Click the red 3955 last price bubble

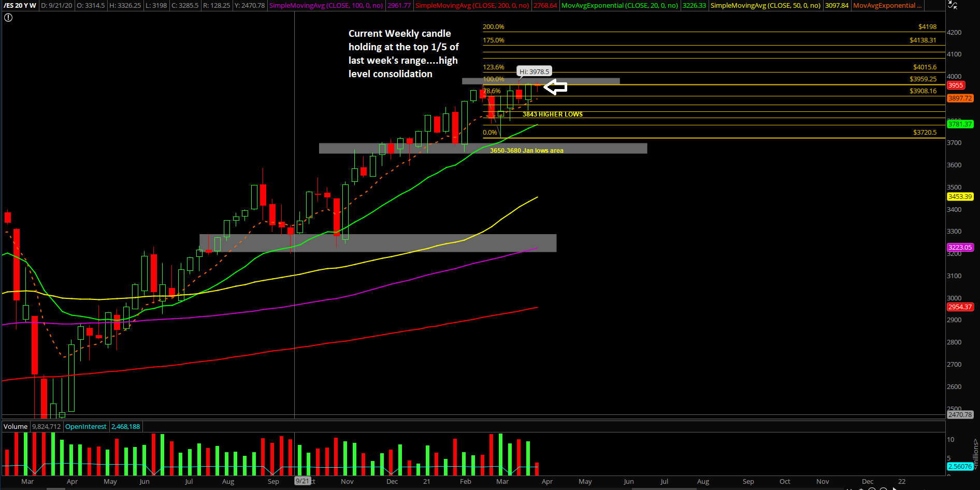pyautogui.click(x=956, y=85)
